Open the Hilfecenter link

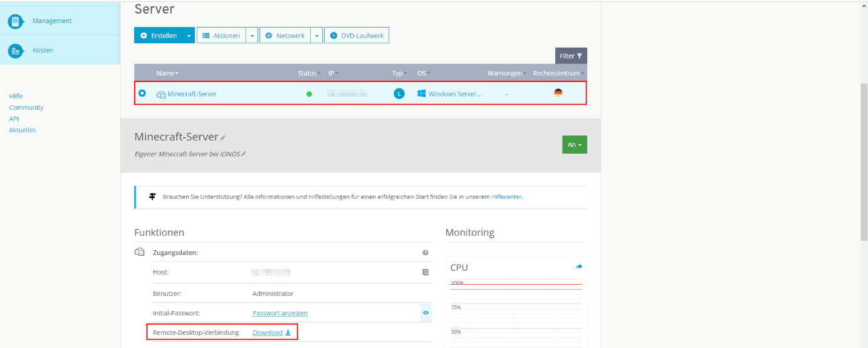[x=506, y=197]
